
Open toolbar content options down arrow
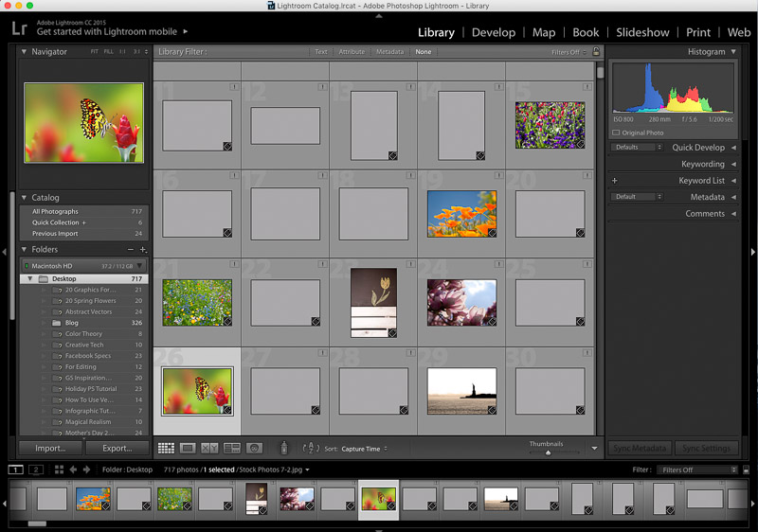[x=594, y=449]
